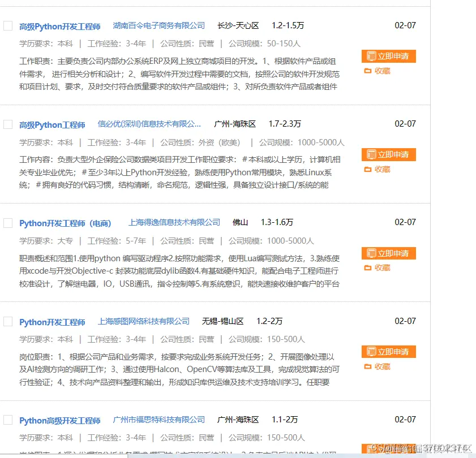Click 收藏 folder icon for 信必优 job
The height and width of the screenshot is (458, 476).
(x=368, y=169)
